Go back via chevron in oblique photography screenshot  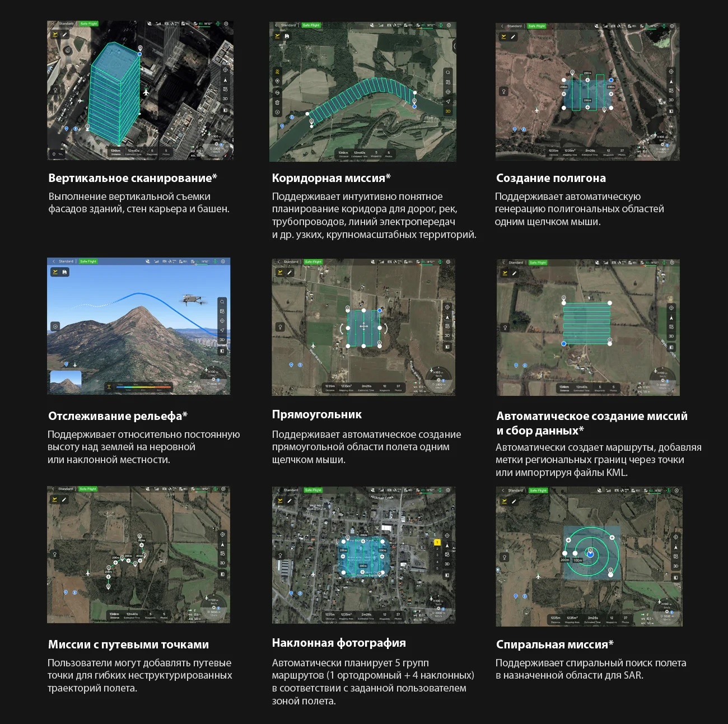coord(279,490)
